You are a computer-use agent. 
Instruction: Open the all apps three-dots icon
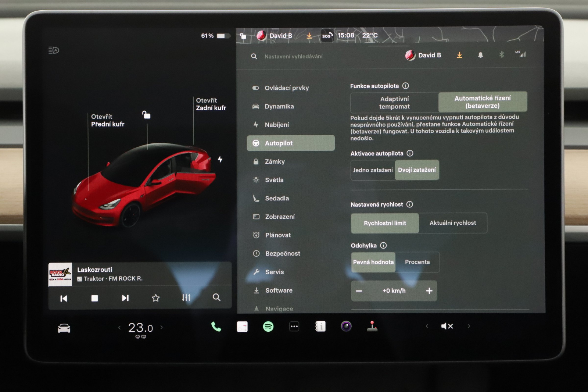pyautogui.click(x=294, y=327)
